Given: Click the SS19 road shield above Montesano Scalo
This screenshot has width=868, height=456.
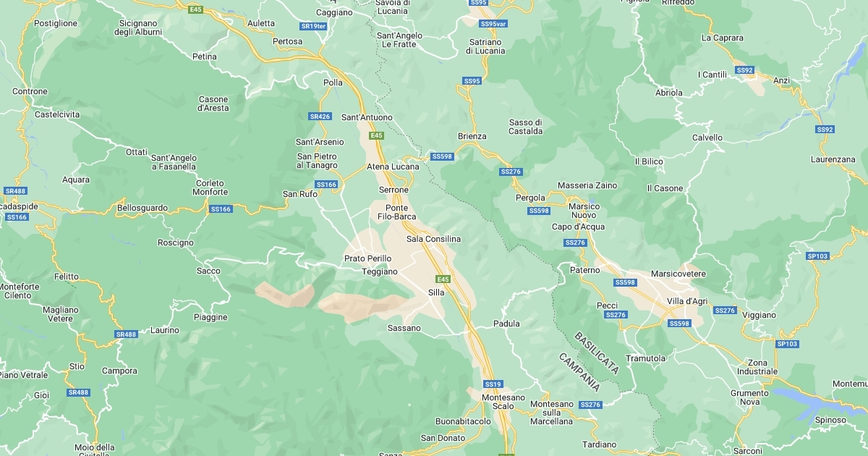Looking at the screenshot, I should click(x=493, y=384).
